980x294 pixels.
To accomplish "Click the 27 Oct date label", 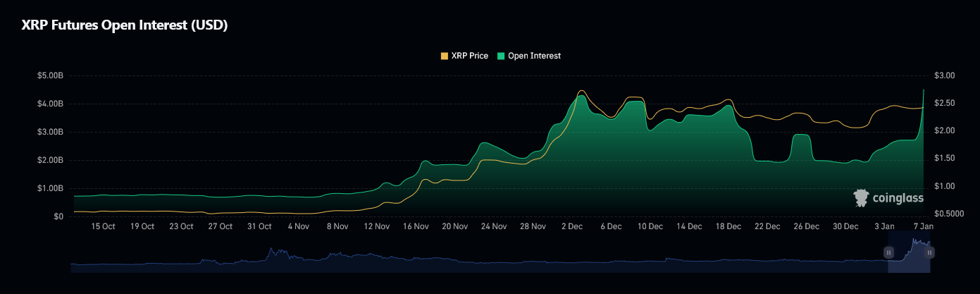I will pyautogui.click(x=221, y=226).
